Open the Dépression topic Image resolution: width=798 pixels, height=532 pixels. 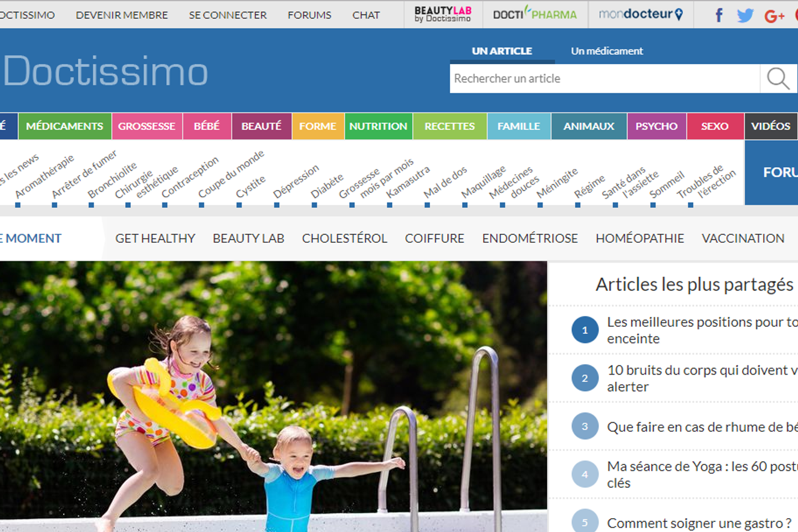coord(296,182)
